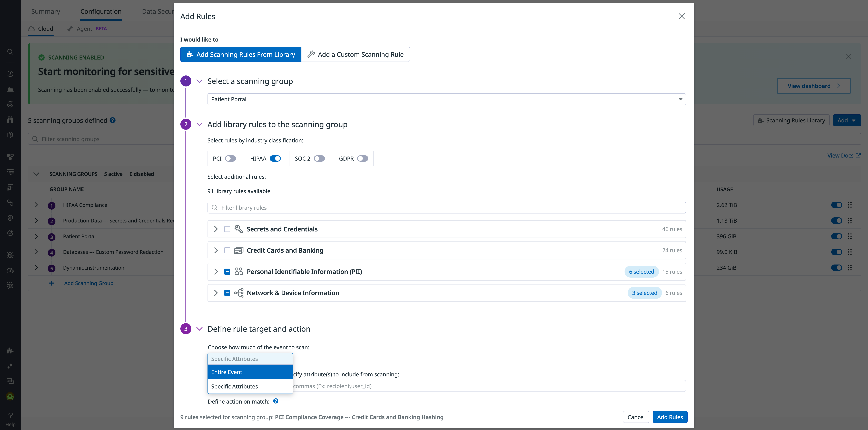Switch to the Agent BETA tab
Image resolution: width=868 pixels, height=430 pixels.
point(84,29)
